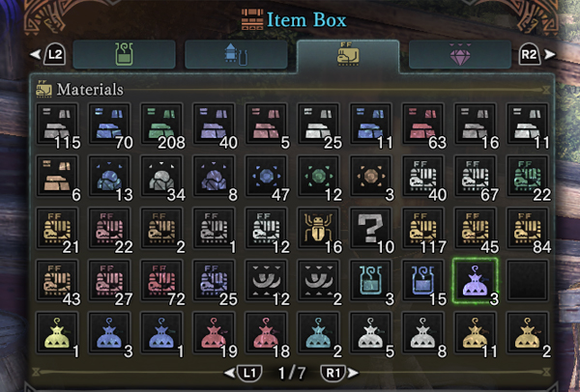Select the yellow sac in bottom row

(x=57, y=334)
